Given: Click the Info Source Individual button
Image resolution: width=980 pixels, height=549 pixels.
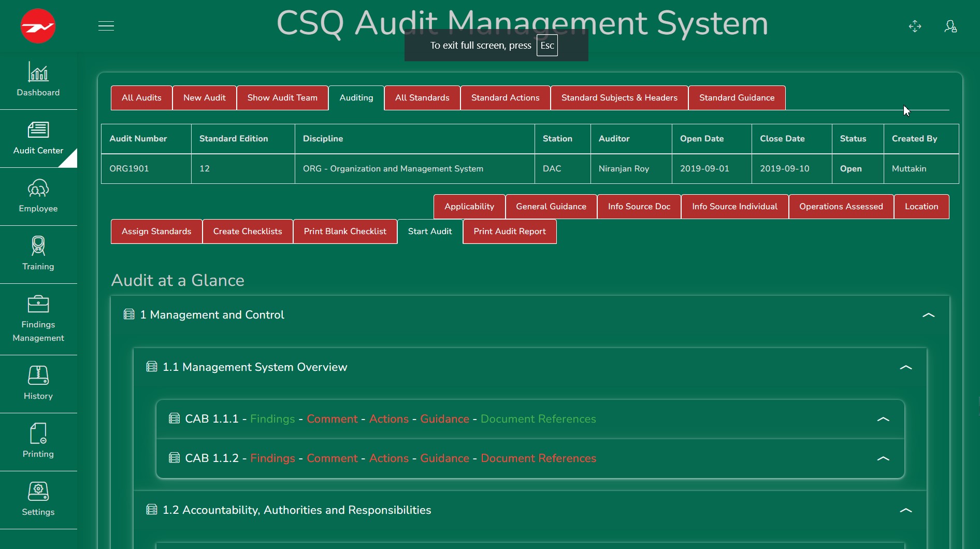Looking at the screenshot, I should (x=735, y=207).
